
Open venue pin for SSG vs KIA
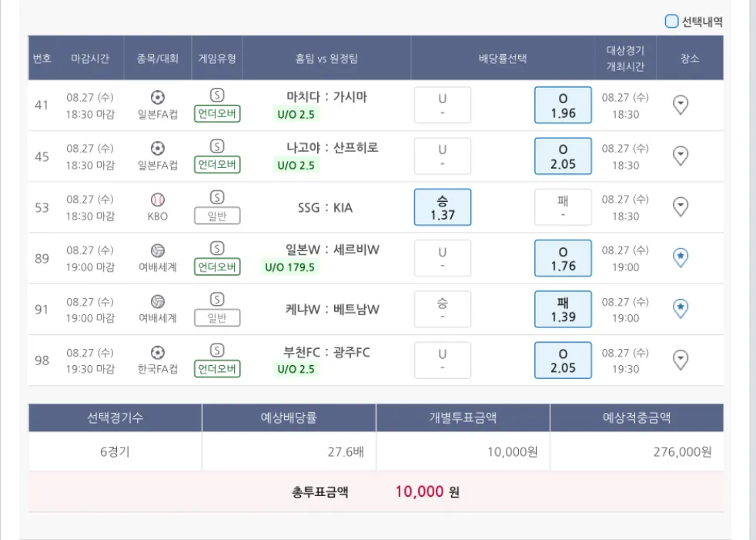tap(681, 206)
